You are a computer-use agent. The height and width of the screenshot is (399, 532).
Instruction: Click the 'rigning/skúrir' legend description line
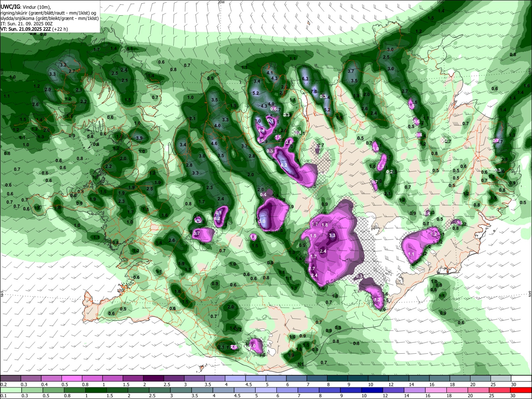(48, 13)
